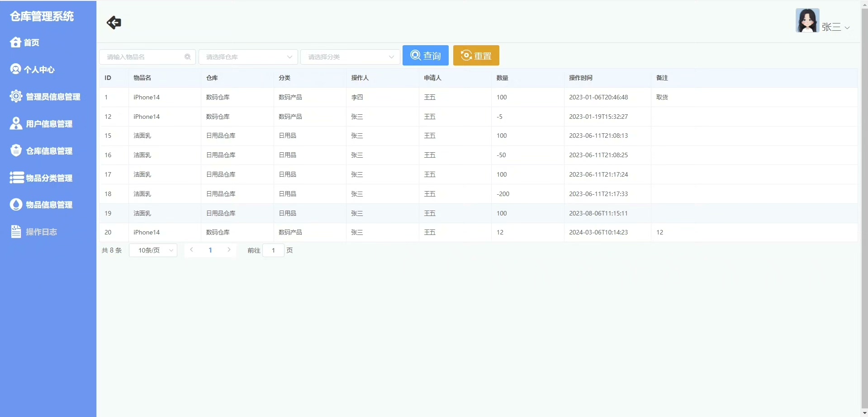Expand the 张三 user account menu
The image size is (868, 417).
point(835,27)
